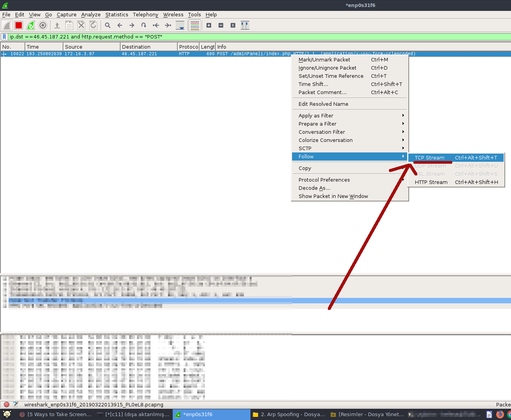Follow the HTTP Stream

pyautogui.click(x=456, y=182)
